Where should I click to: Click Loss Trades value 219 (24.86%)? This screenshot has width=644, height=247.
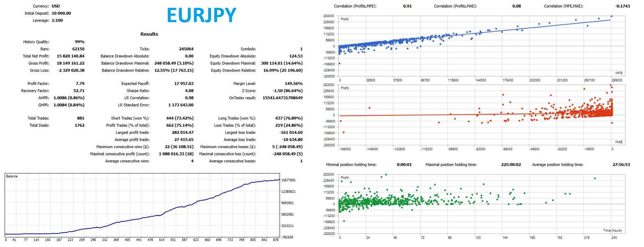click(x=289, y=125)
